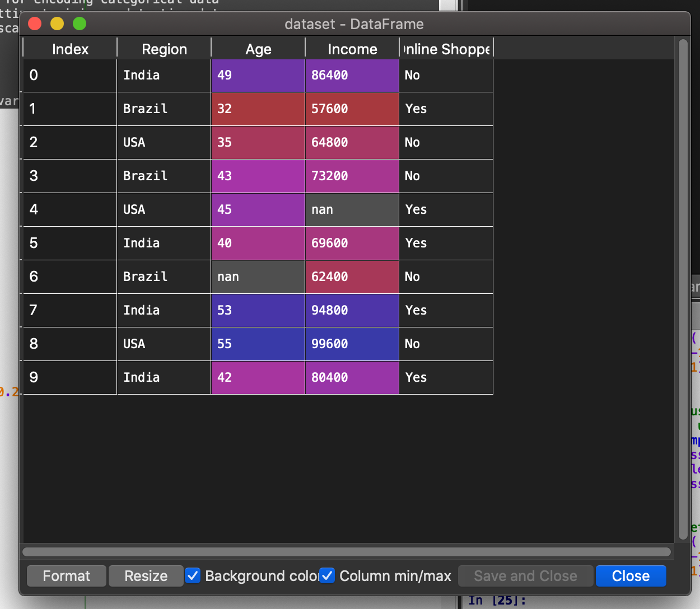Select Online Shopper cell No in row 0
The image size is (700, 609).
(x=446, y=76)
